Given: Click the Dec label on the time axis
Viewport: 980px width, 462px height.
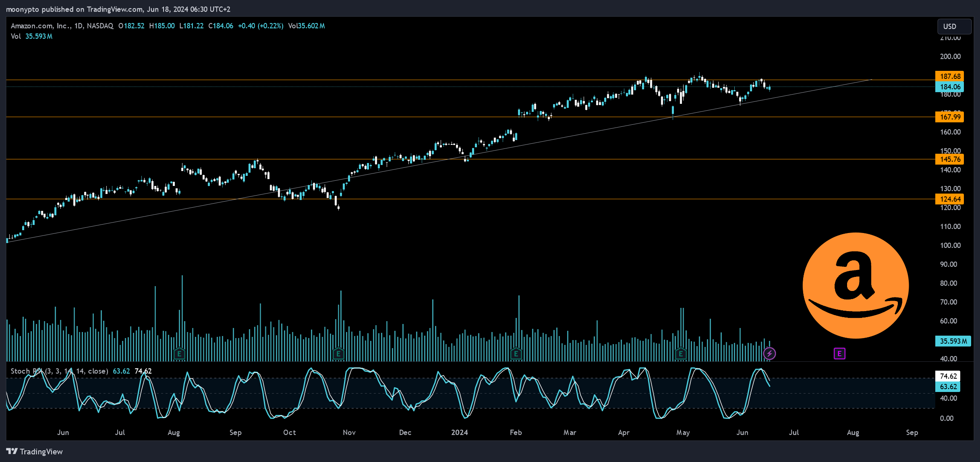Looking at the screenshot, I should coord(405,432).
